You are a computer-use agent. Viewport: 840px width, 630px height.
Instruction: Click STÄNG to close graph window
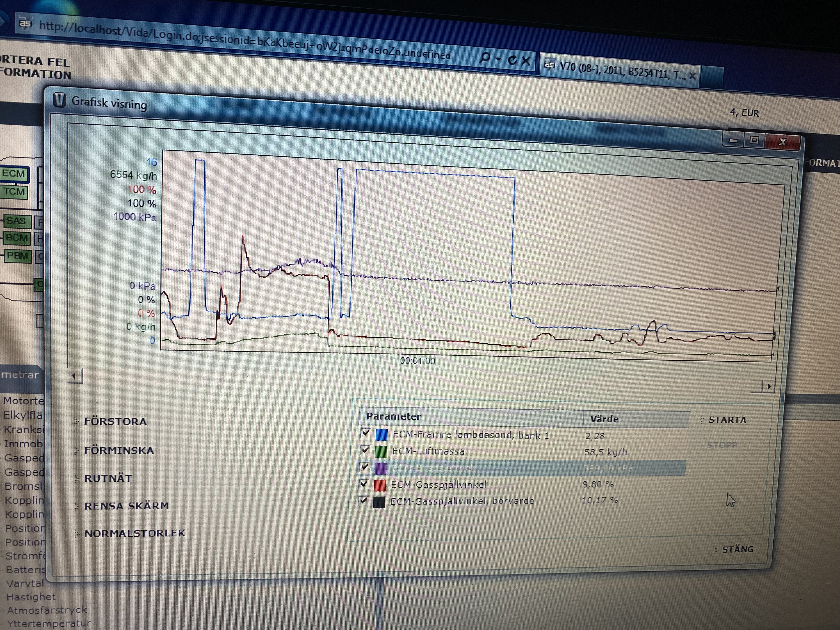coord(737,549)
